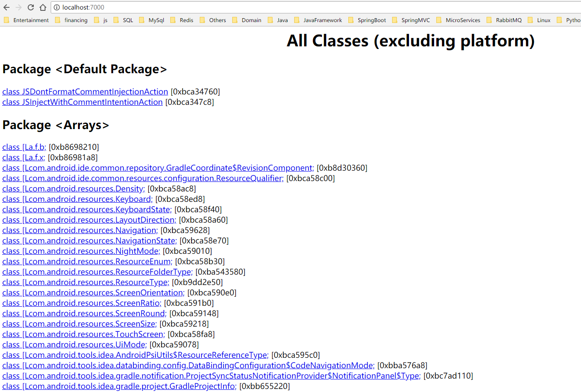Open the resources.ResourceType; class link

[86, 282]
